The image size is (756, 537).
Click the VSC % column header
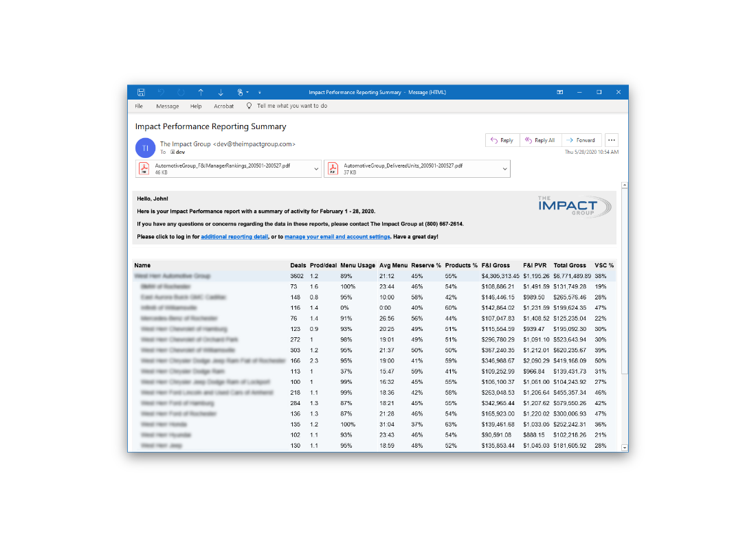pos(604,265)
